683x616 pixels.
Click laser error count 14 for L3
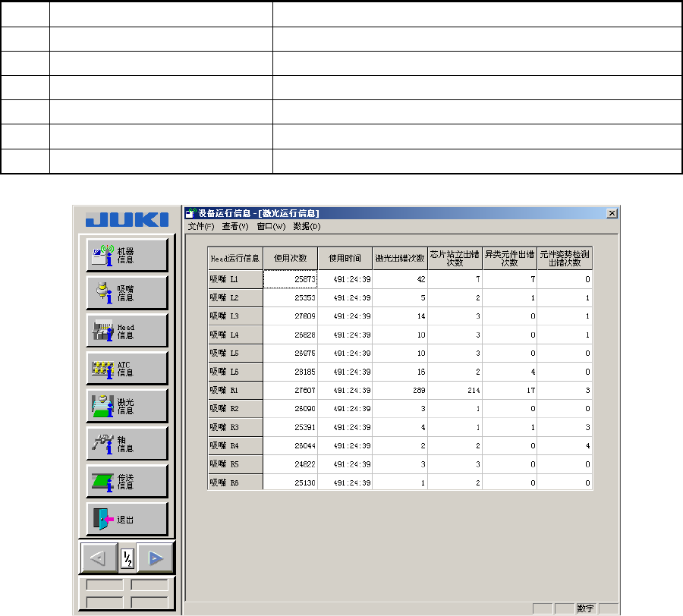pyautogui.click(x=400, y=316)
